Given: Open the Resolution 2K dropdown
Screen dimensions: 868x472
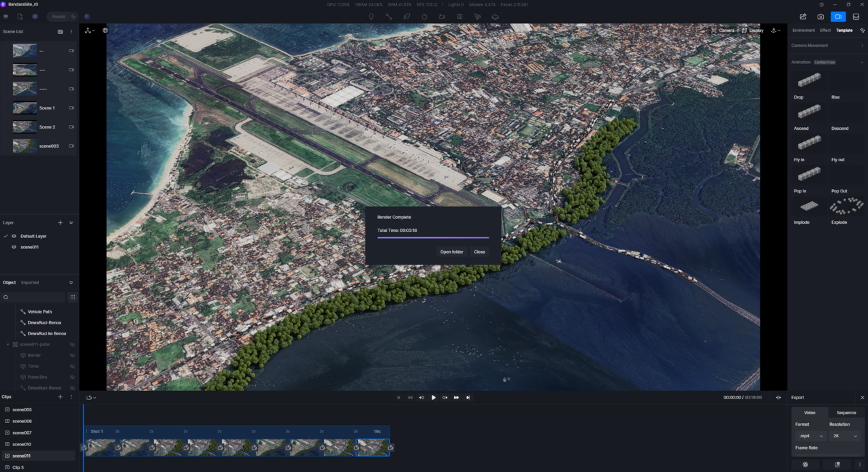Looking at the screenshot, I should (843, 436).
